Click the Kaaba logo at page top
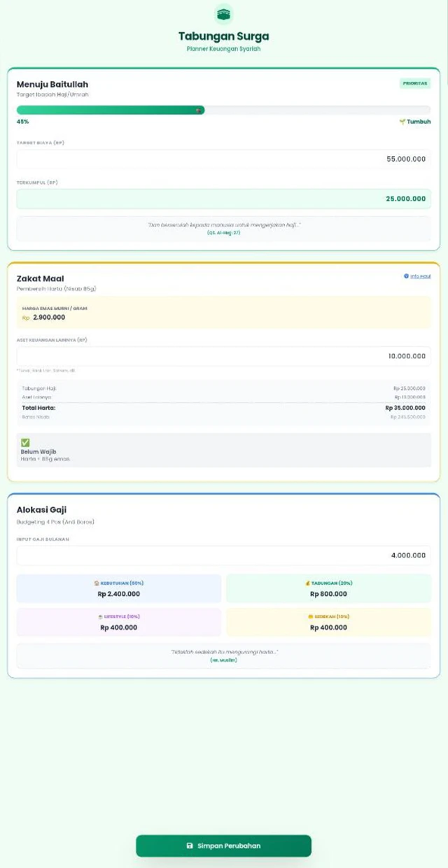Screen dimensions: 448x868 (x=224, y=13)
